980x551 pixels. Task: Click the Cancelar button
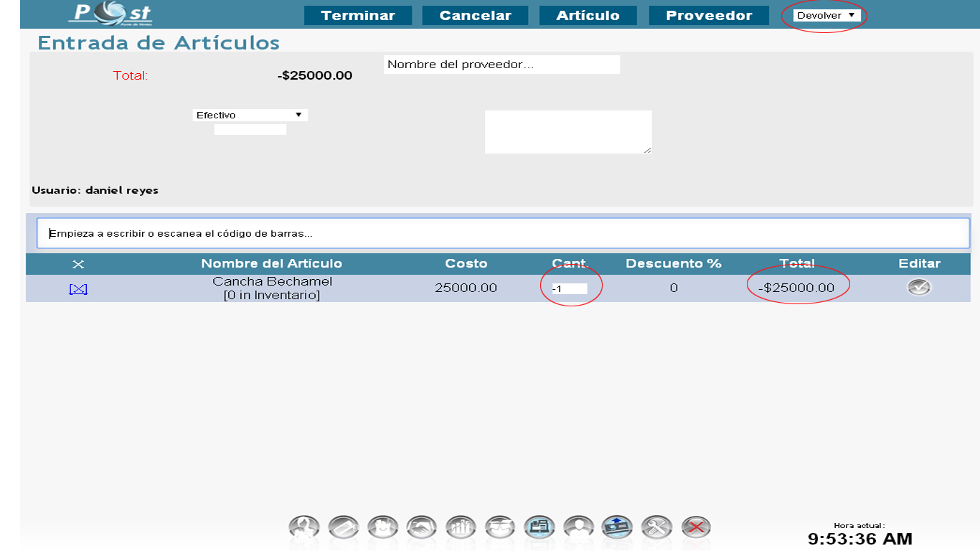coord(475,16)
